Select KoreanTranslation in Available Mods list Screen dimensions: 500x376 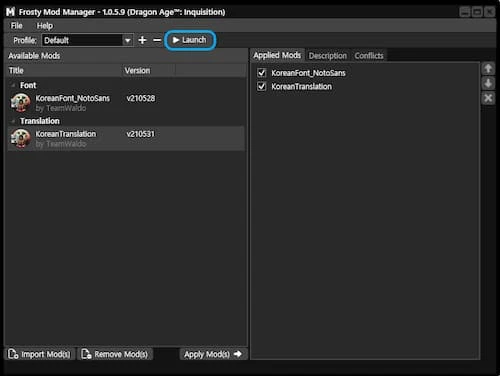pos(126,139)
